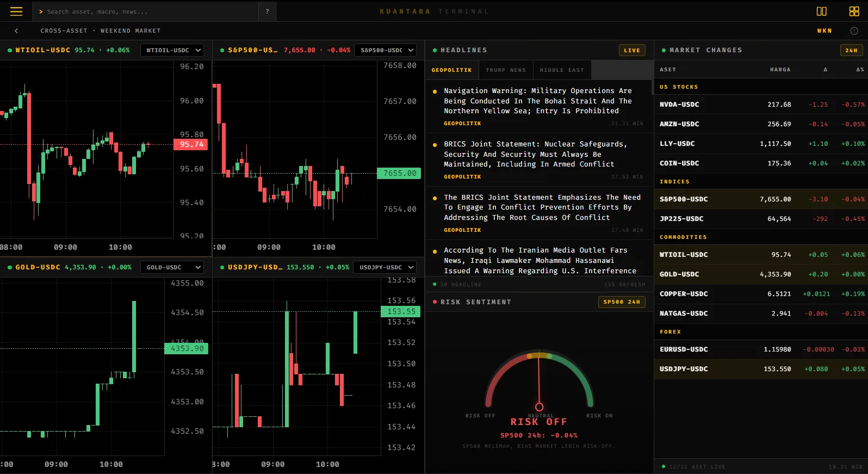This screenshot has height=474, width=868.
Task: Open the WTIOIL-USDC symbol dropdown
Action: [172, 50]
